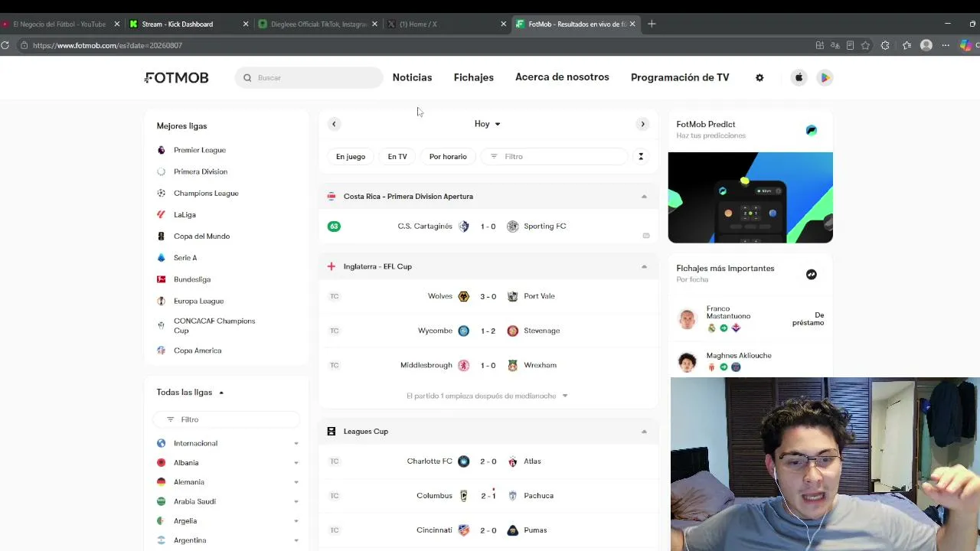Click the Serie A logo icon
This screenshot has height=551, width=980.
[x=161, y=257]
